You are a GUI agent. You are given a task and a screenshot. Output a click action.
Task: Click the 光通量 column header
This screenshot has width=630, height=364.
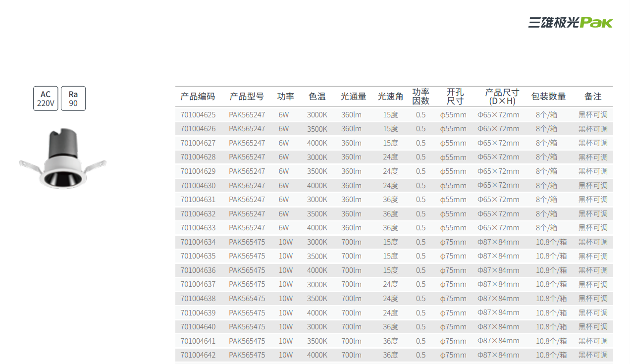click(x=353, y=97)
